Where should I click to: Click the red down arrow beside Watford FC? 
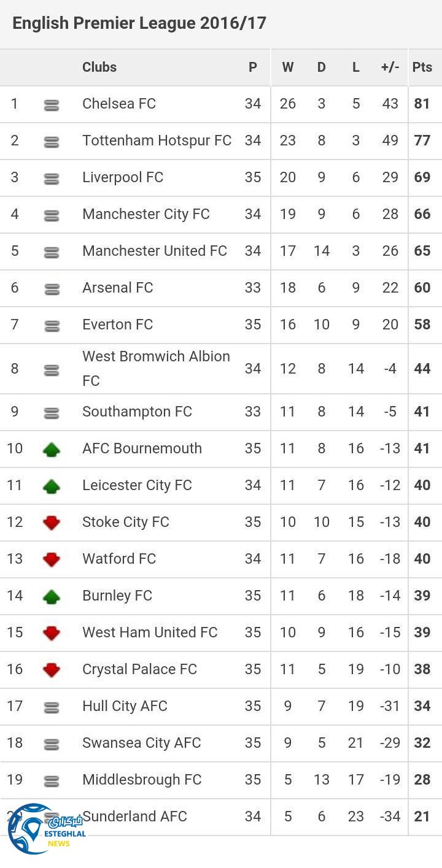click(52, 559)
